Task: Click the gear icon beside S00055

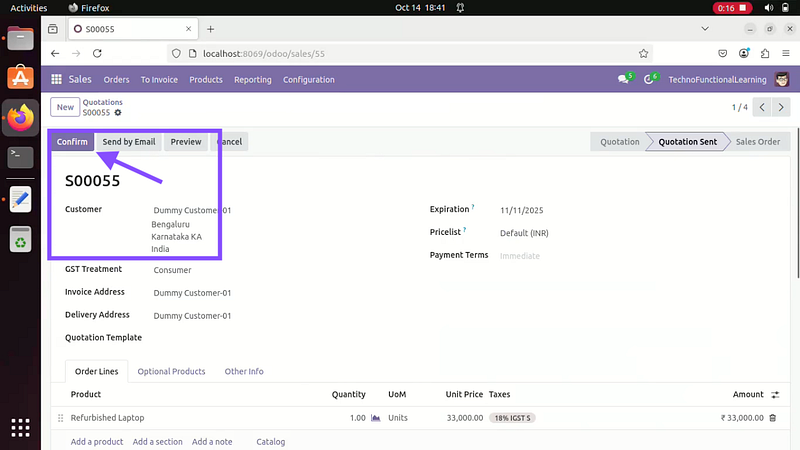Action: [x=118, y=113]
